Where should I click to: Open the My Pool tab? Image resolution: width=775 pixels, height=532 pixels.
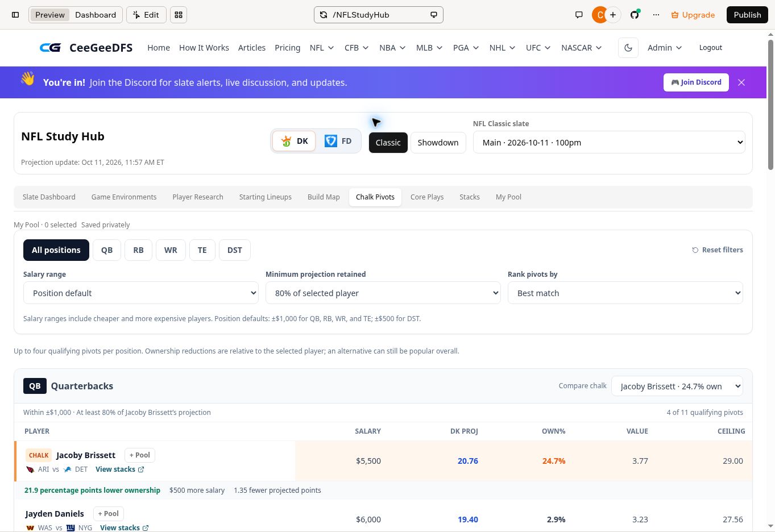tap(508, 197)
